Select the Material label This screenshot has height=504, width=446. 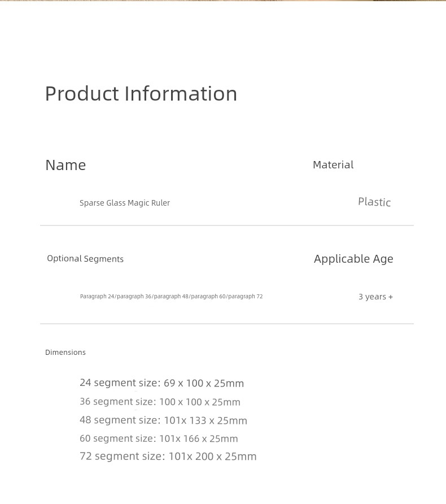coord(333,165)
